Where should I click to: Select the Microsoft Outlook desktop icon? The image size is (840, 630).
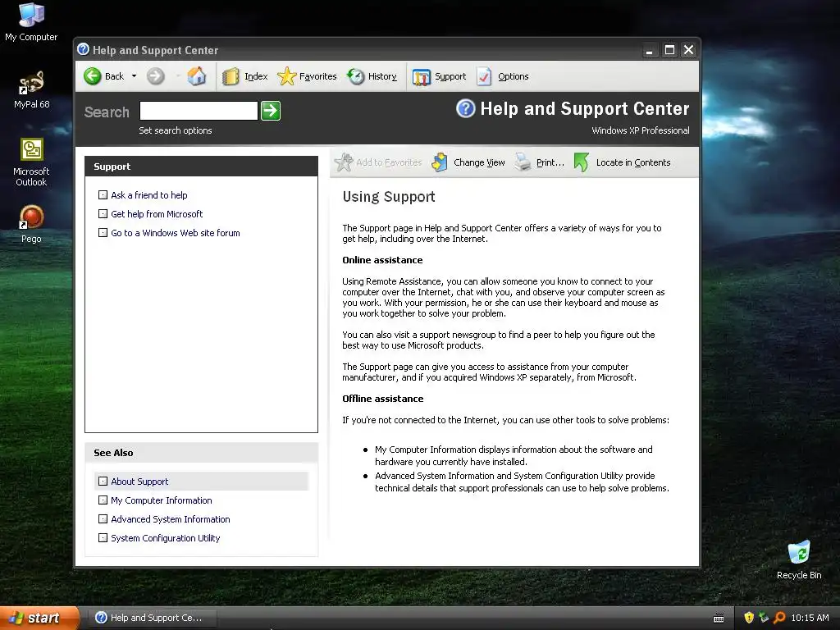pyautogui.click(x=32, y=162)
